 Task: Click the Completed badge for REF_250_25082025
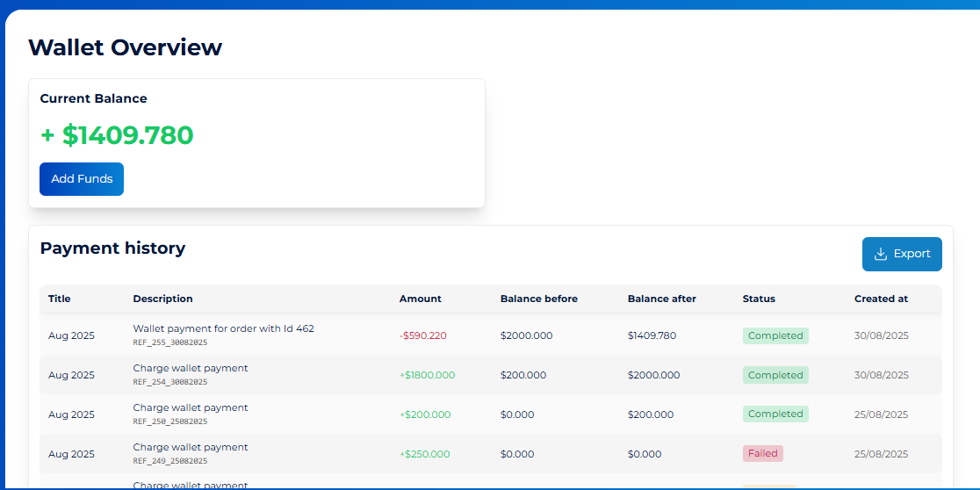pos(775,414)
